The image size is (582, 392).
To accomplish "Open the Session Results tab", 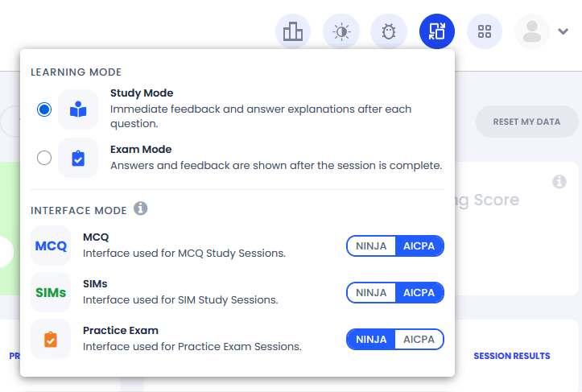I will [512, 356].
